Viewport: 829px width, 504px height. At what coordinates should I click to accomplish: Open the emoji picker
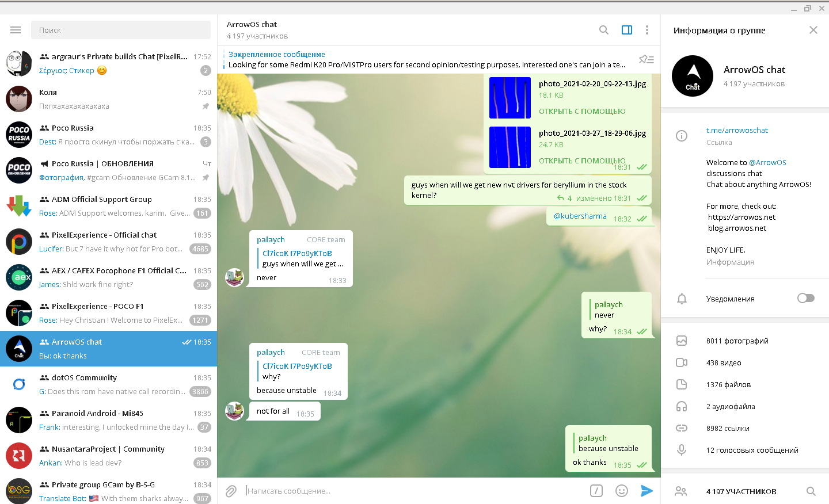(x=622, y=491)
